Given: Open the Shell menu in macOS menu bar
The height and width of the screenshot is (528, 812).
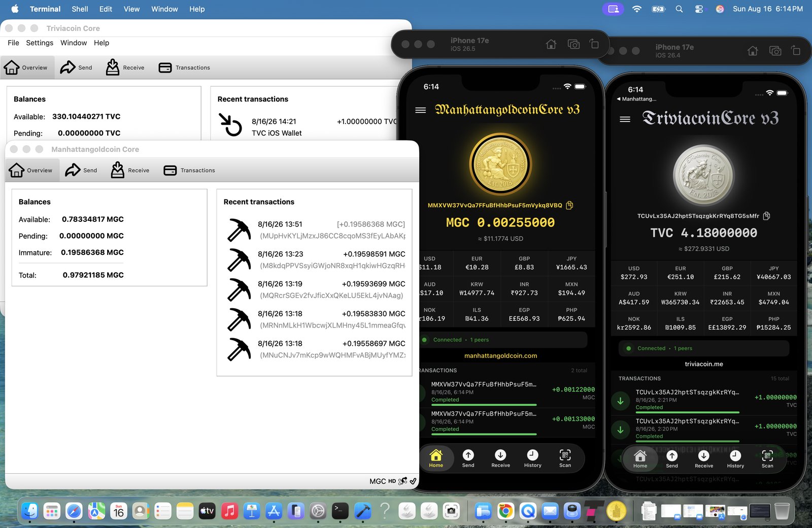Looking at the screenshot, I should click(80, 9).
